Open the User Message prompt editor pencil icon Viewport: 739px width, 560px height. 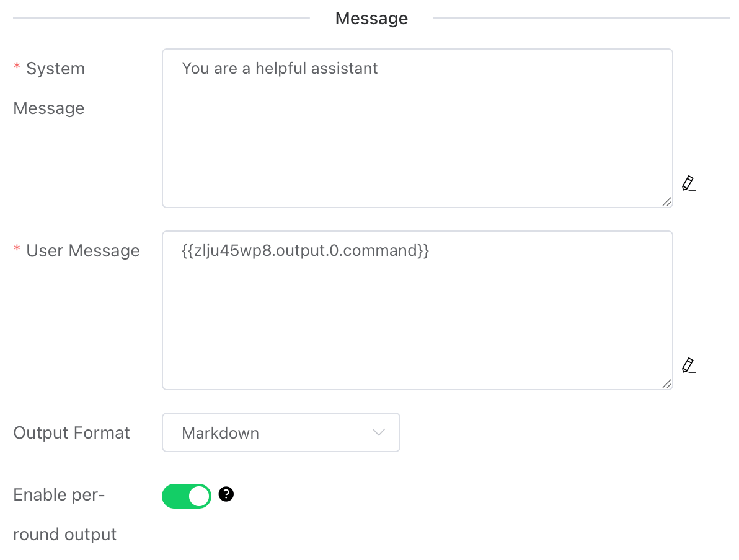pyautogui.click(x=688, y=365)
